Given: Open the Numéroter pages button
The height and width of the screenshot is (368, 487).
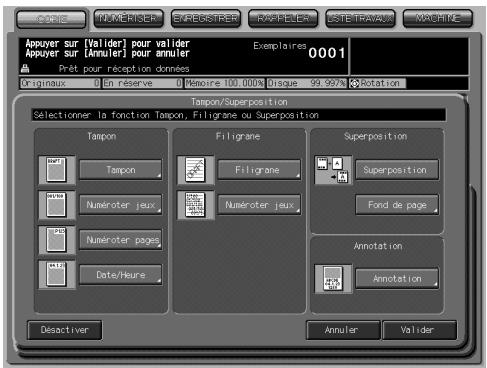Looking at the screenshot, I should [121, 240].
